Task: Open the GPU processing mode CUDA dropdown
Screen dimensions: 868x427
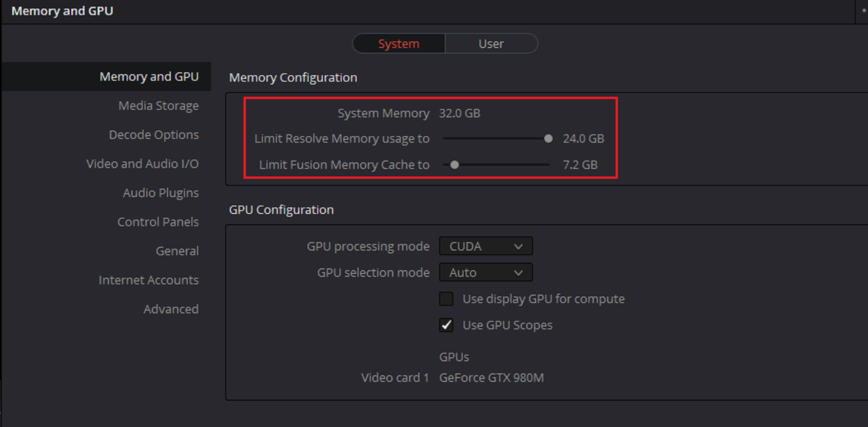Action: click(486, 246)
